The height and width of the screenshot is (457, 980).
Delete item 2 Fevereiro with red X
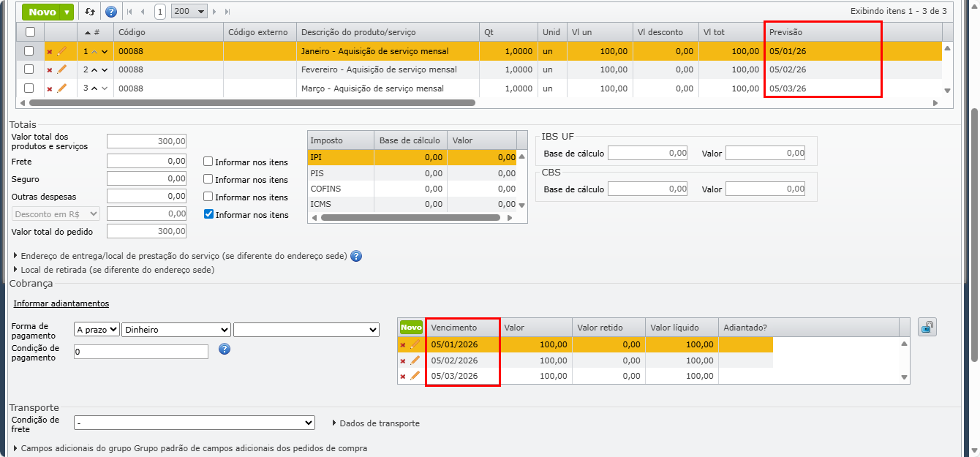click(50, 70)
